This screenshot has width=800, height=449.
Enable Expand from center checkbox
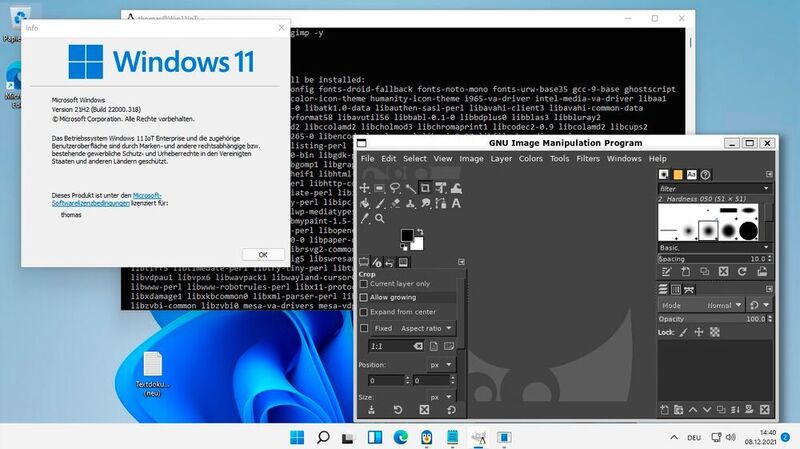364,312
